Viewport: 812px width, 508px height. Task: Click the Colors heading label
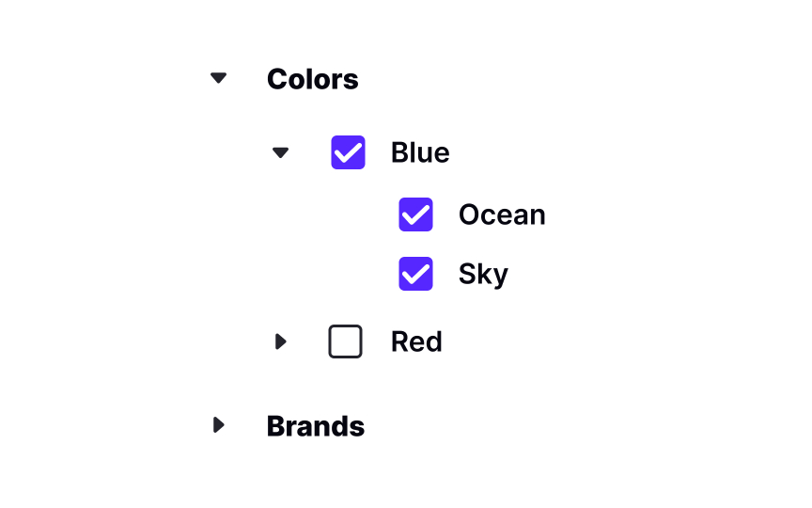[312, 79]
